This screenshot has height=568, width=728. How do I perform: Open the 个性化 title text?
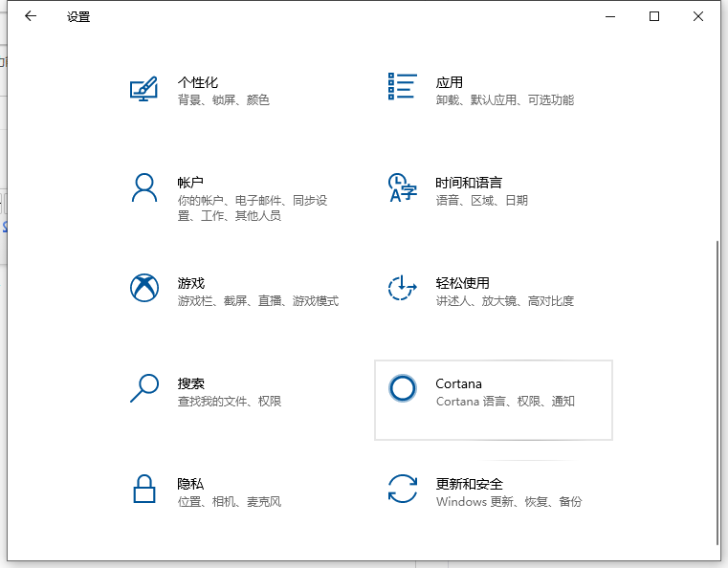197,83
